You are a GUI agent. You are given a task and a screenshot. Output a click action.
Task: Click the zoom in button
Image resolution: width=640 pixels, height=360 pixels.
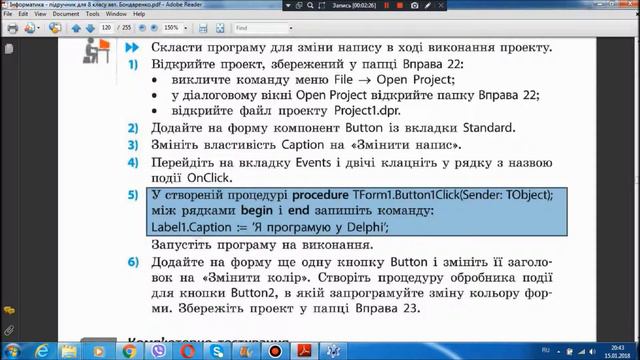[154, 28]
